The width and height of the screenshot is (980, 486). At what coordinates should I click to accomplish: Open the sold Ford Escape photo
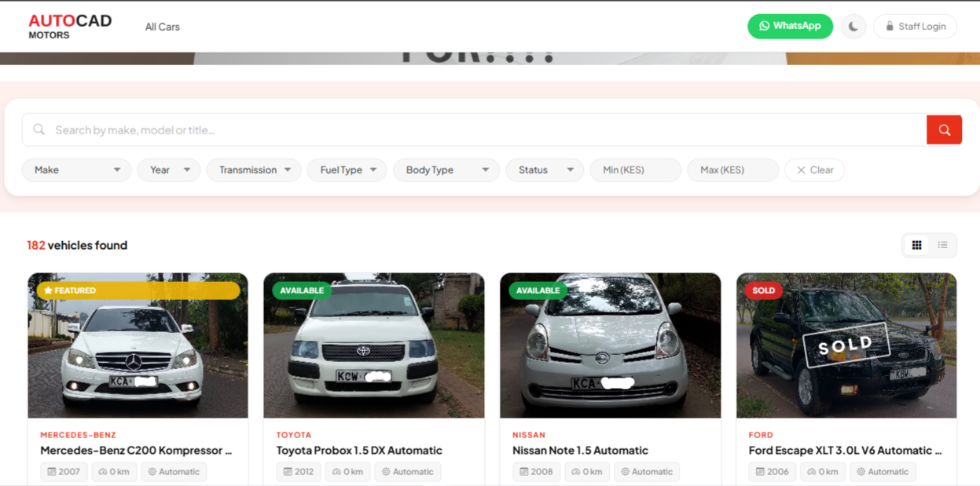[x=846, y=345]
